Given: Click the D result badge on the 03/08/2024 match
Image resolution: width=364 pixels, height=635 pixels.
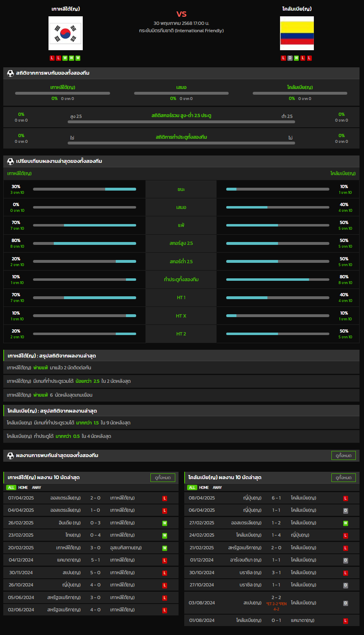Looking at the screenshot, I should [x=346, y=603].
